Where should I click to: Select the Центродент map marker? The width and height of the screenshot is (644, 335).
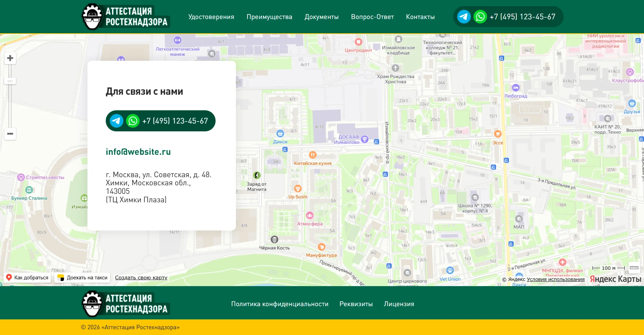(358, 42)
